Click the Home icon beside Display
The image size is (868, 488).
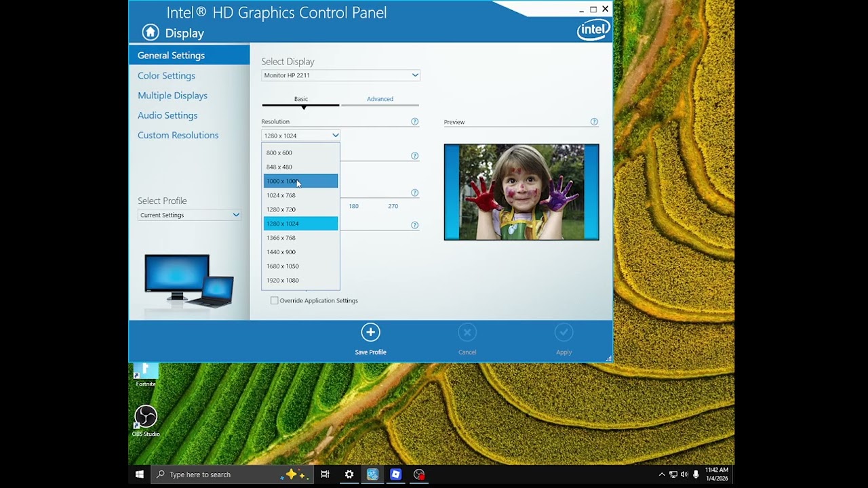coord(151,33)
